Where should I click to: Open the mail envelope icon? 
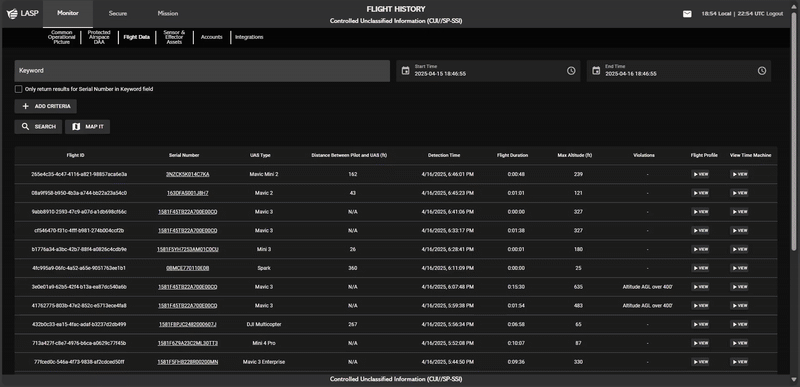coord(687,14)
